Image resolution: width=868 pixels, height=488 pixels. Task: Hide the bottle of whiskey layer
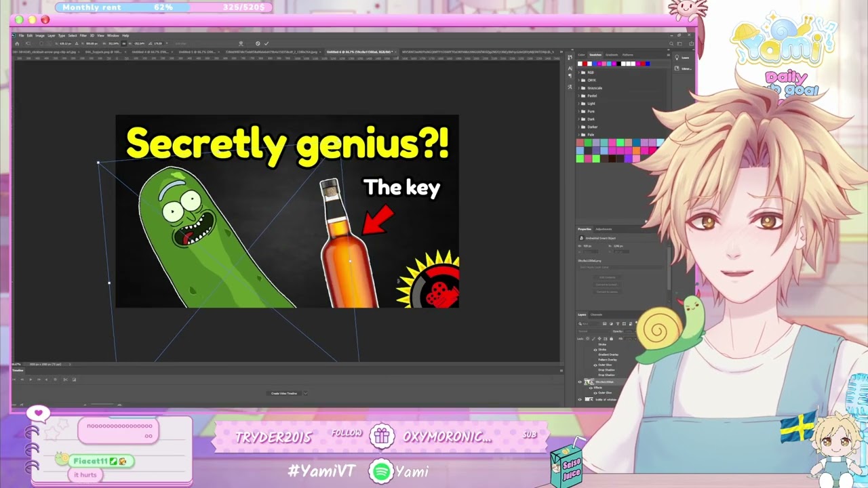(580, 399)
